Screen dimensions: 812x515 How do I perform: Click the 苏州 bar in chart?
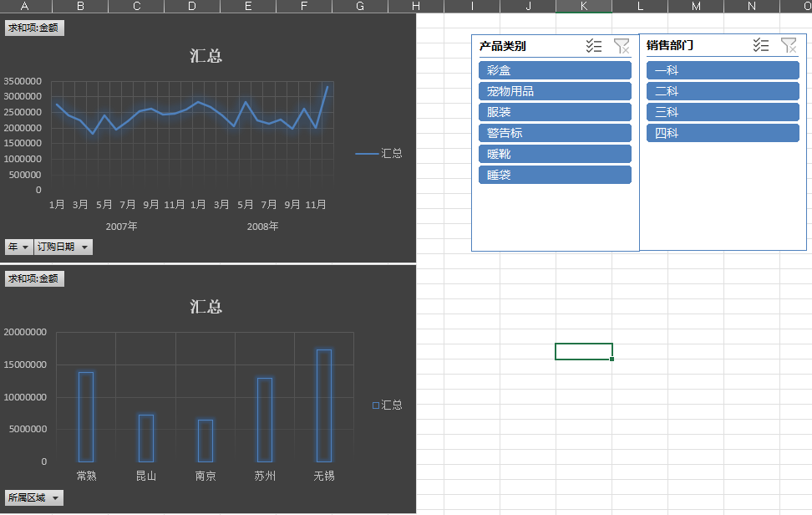[265, 420]
